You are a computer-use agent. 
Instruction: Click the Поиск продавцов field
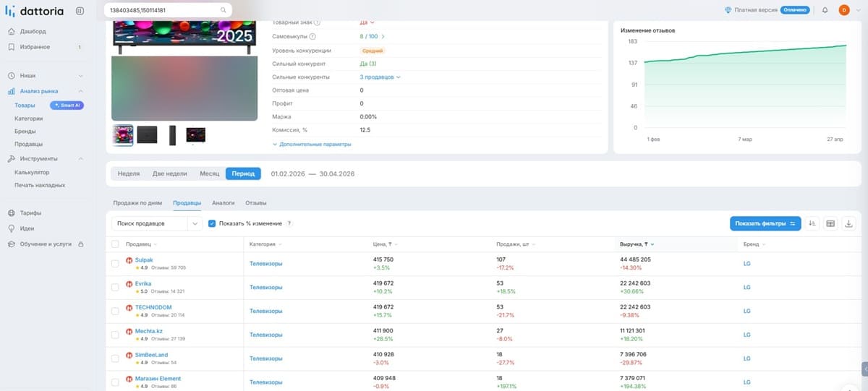pyautogui.click(x=150, y=223)
